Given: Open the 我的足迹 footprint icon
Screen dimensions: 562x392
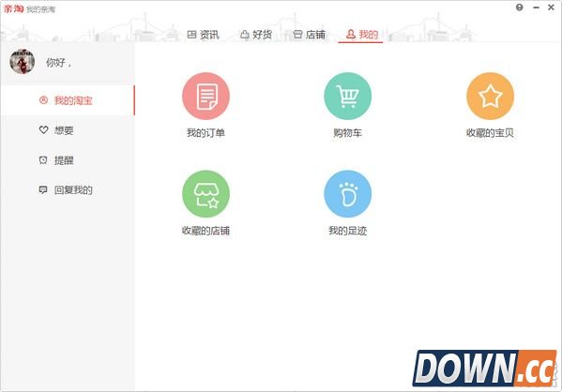Looking at the screenshot, I should [x=348, y=194].
